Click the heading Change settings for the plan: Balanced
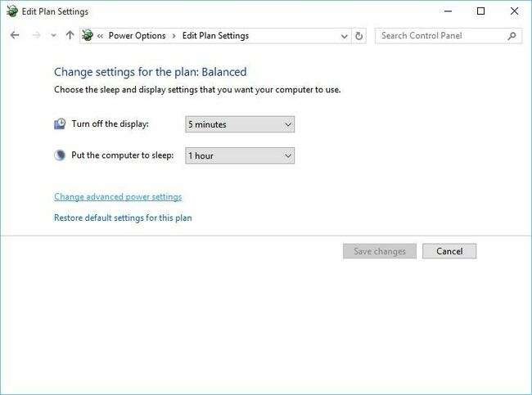This screenshot has height=395, width=532. pyautogui.click(x=151, y=72)
